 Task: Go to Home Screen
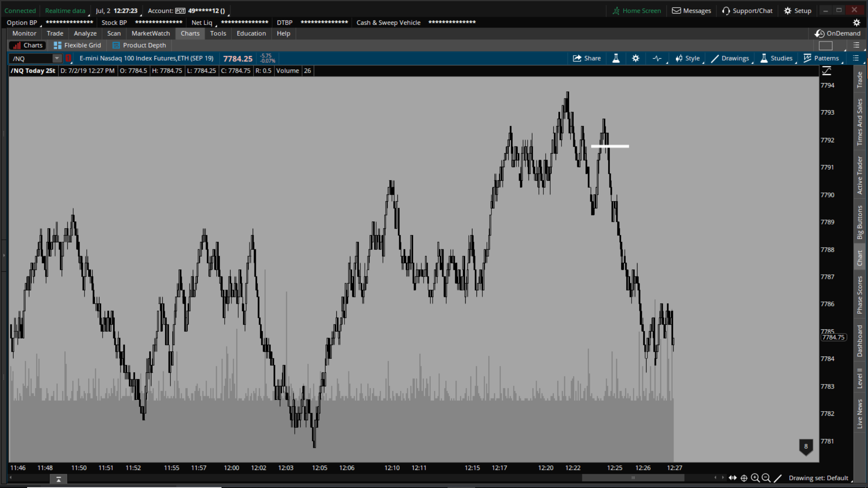tap(637, 11)
